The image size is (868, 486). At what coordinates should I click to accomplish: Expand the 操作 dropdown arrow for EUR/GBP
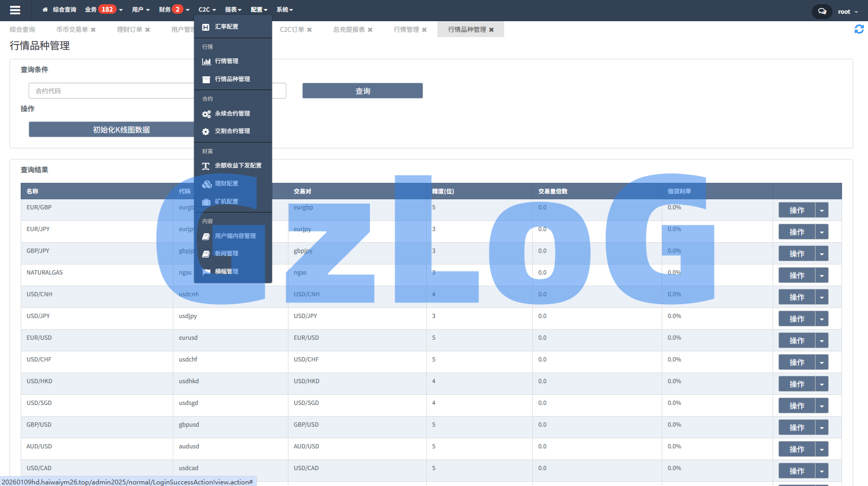(821, 210)
